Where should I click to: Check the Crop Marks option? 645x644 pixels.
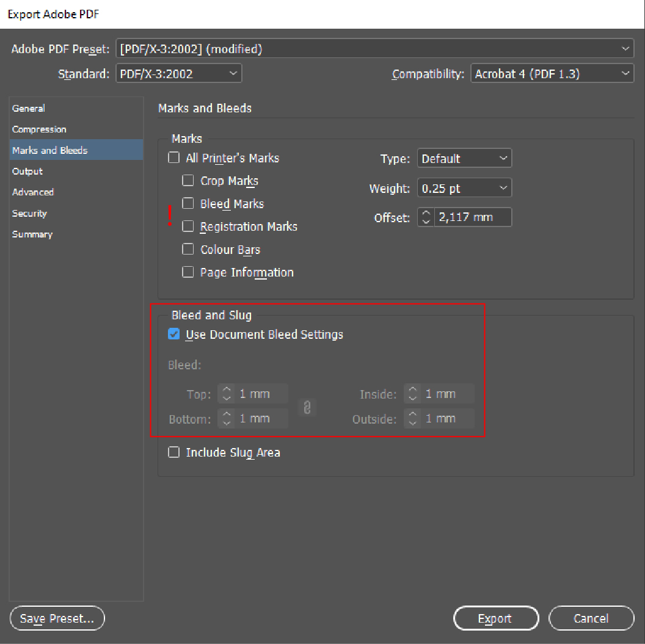(188, 181)
